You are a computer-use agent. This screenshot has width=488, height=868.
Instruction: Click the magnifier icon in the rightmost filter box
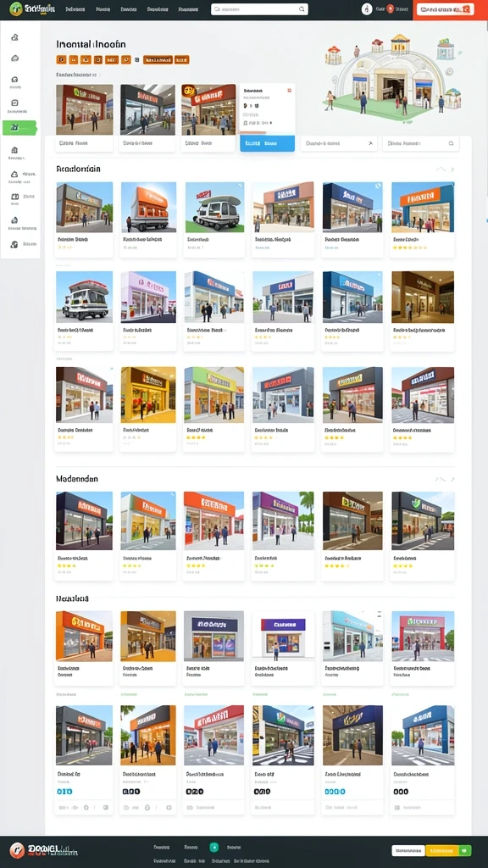point(451,143)
